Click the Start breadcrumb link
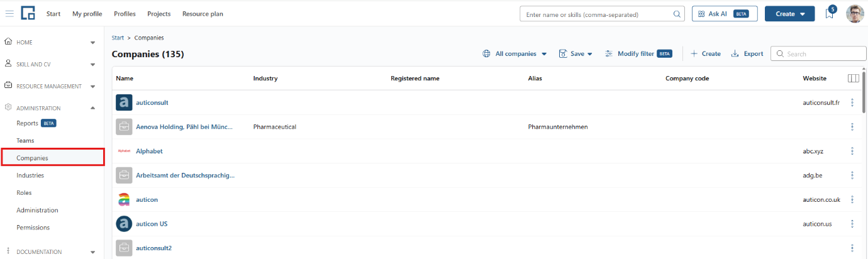868x259 pixels. coord(118,38)
